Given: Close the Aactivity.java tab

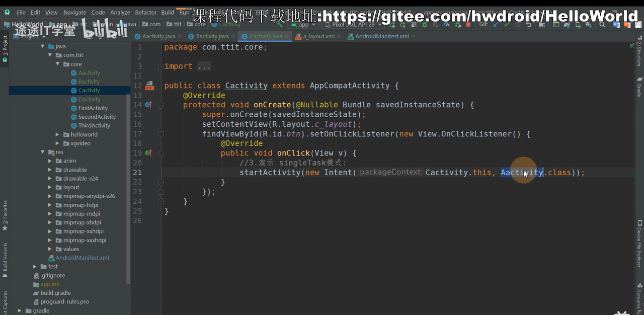Looking at the screenshot, I should [x=180, y=36].
